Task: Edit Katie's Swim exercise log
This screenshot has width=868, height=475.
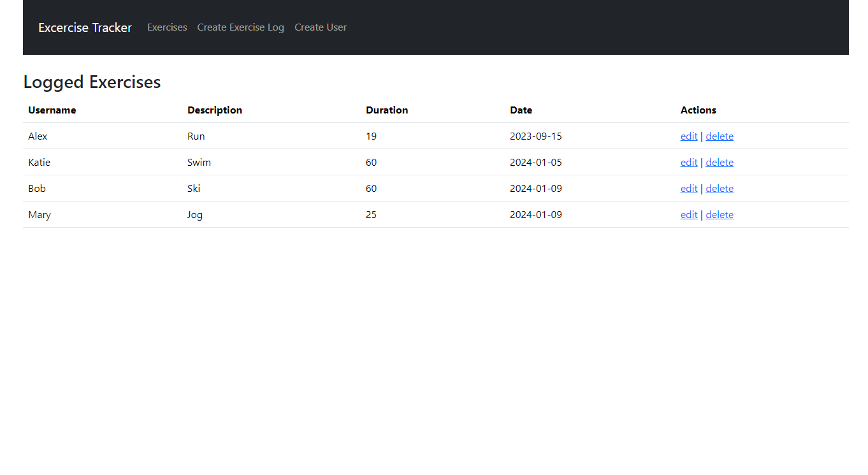Action: click(689, 163)
